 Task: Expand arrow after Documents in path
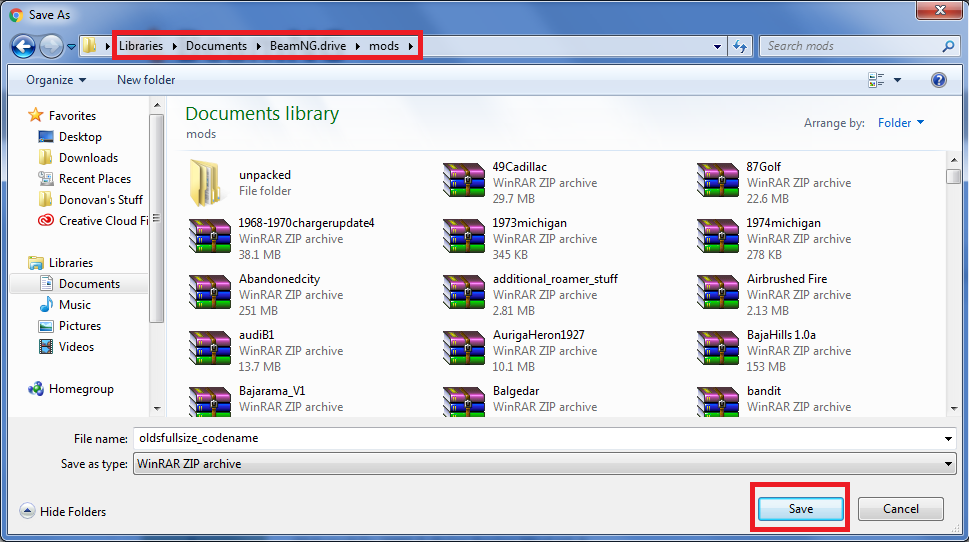click(258, 46)
